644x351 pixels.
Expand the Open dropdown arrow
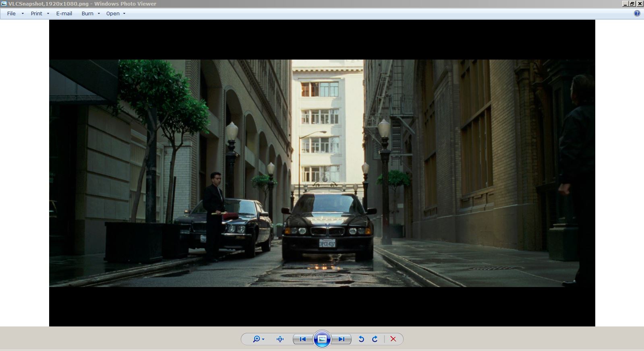pos(124,14)
